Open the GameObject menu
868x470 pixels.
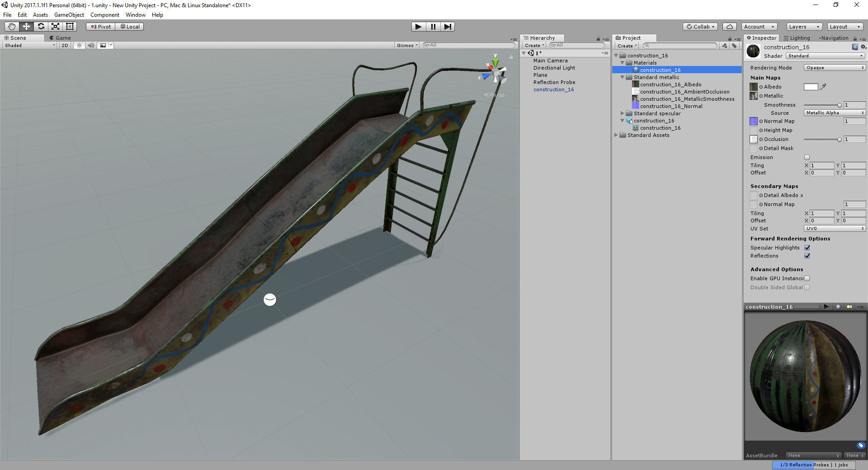pyautogui.click(x=69, y=15)
